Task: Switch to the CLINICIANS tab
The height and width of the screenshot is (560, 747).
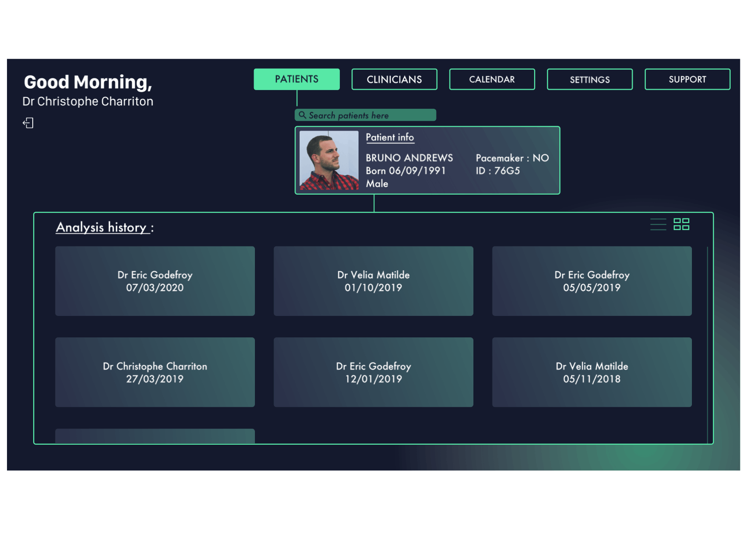Action: (394, 79)
